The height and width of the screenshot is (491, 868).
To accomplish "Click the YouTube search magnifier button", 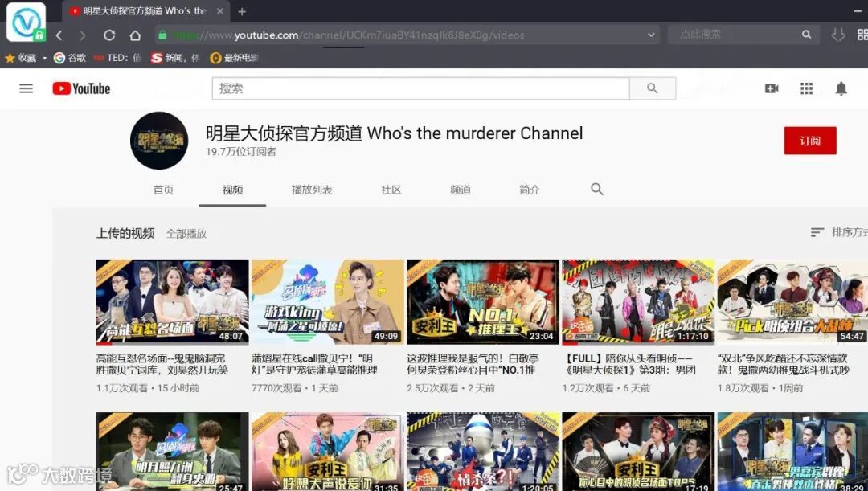I will click(653, 88).
